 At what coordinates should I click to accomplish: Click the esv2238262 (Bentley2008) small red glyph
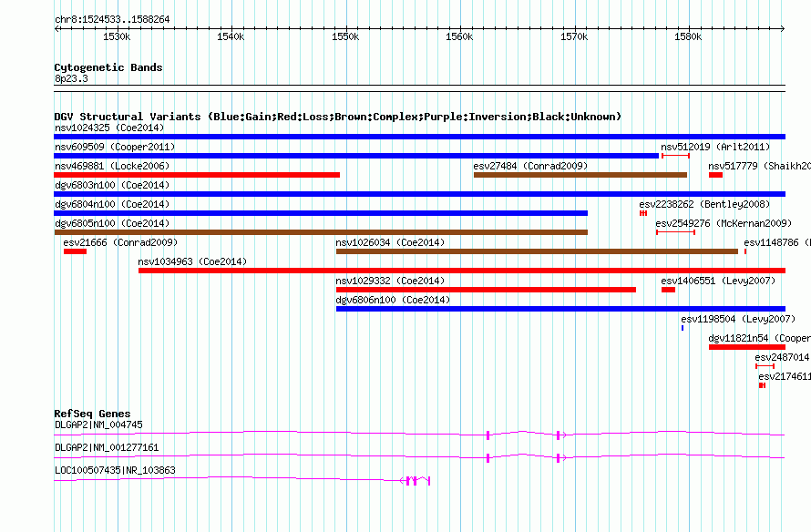[x=643, y=213]
